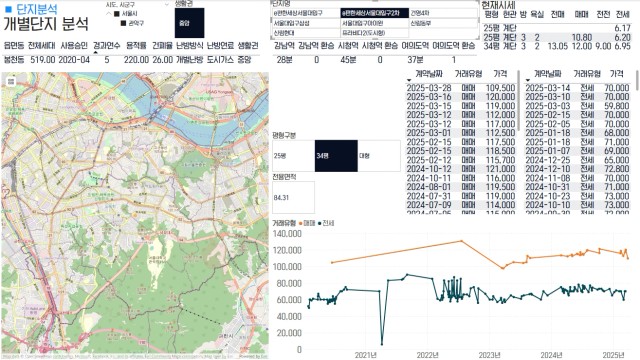Click the 2023년 axis label

pyautogui.click(x=489, y=355)
